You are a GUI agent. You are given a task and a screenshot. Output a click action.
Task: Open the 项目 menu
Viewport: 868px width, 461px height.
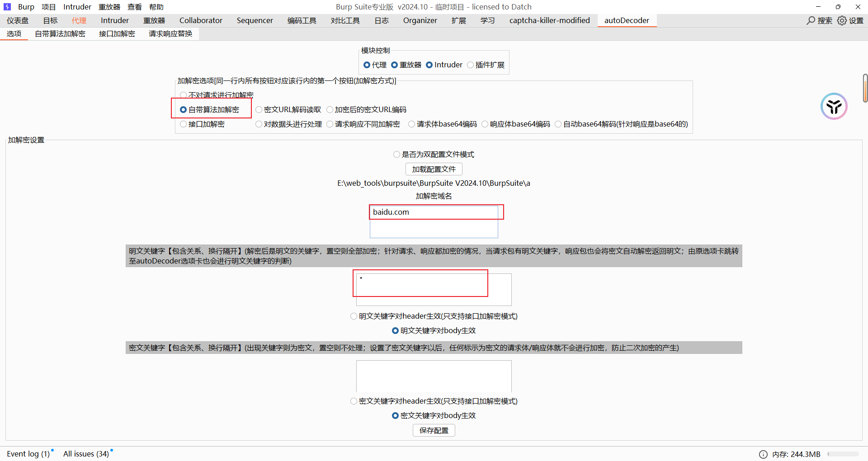pos(49,7)
